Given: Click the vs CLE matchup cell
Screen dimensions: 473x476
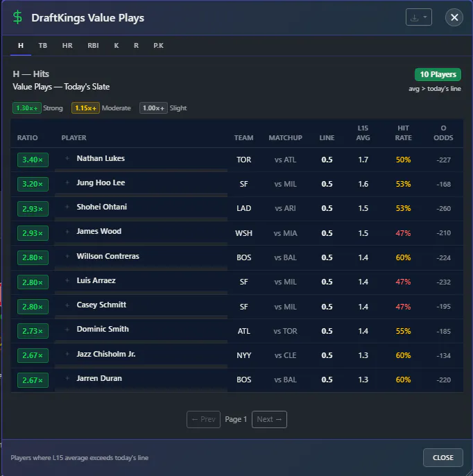Looking at the screenshot, I should pyautogui.click(x=285, y=355).
